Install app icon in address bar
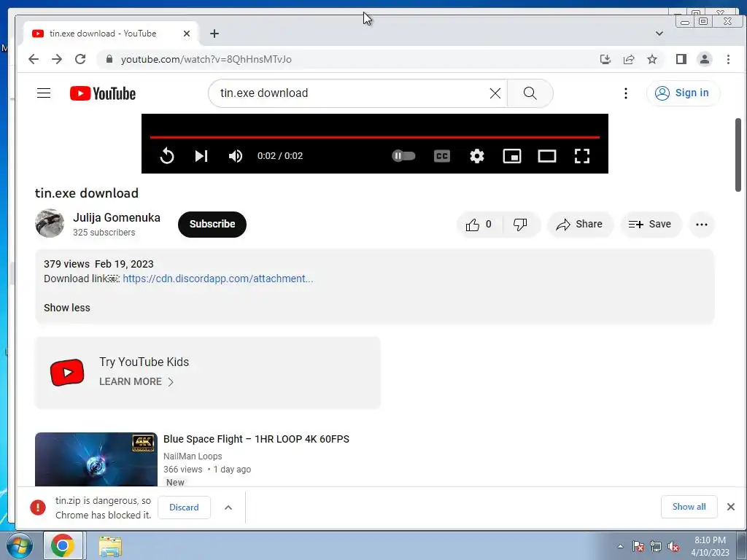 (x=605, y=59)
